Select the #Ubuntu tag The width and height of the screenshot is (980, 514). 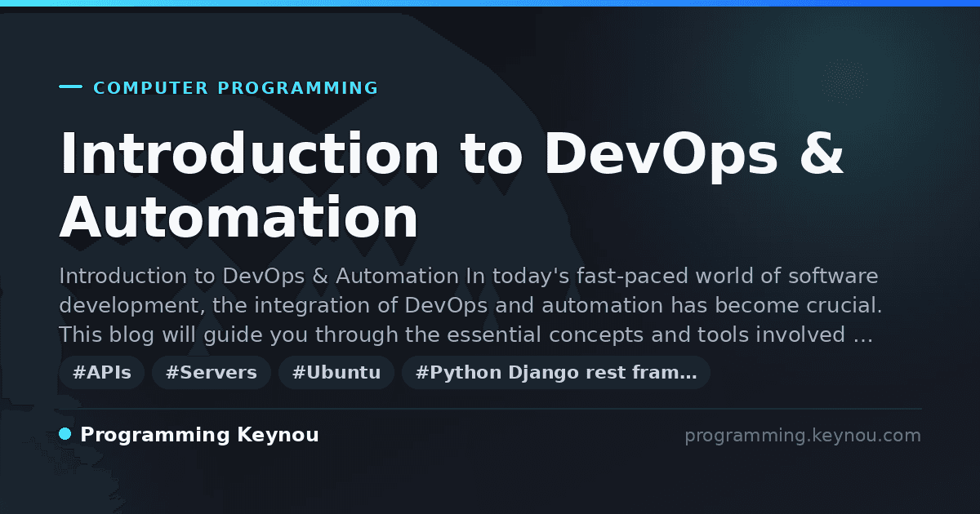point(336,373)
